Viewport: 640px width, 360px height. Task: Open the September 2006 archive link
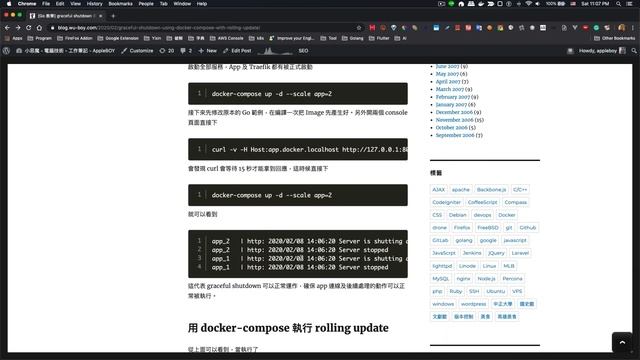[455, 135]
